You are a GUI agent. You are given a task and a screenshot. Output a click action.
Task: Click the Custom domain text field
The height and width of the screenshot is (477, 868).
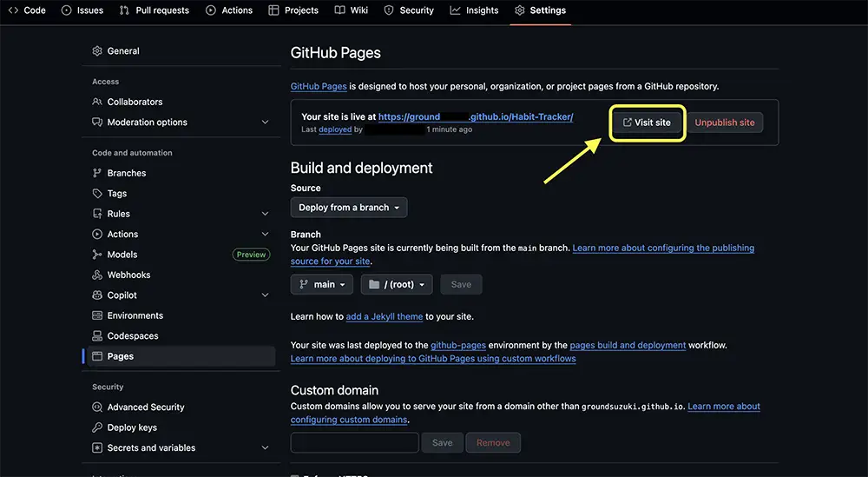click(x=354, y=442)
